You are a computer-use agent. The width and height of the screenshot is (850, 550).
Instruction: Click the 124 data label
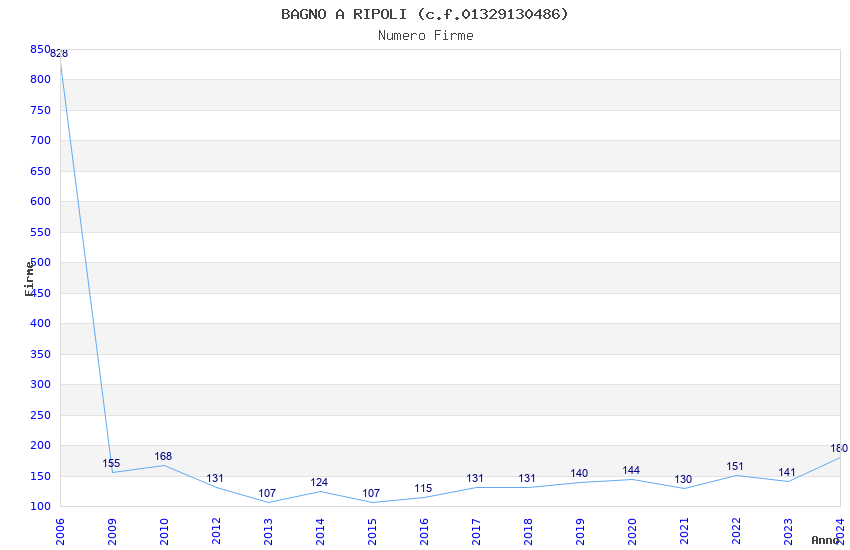coord(319,482)
